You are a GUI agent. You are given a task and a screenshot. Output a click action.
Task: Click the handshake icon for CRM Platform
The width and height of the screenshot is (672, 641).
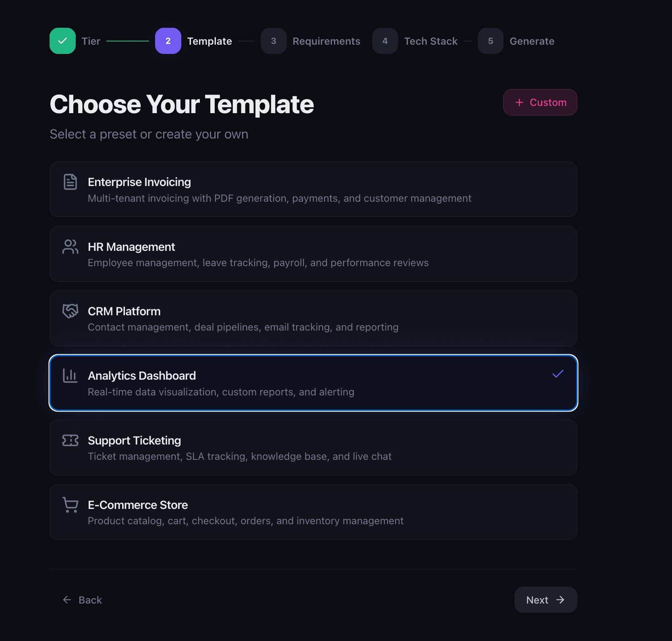70,311
